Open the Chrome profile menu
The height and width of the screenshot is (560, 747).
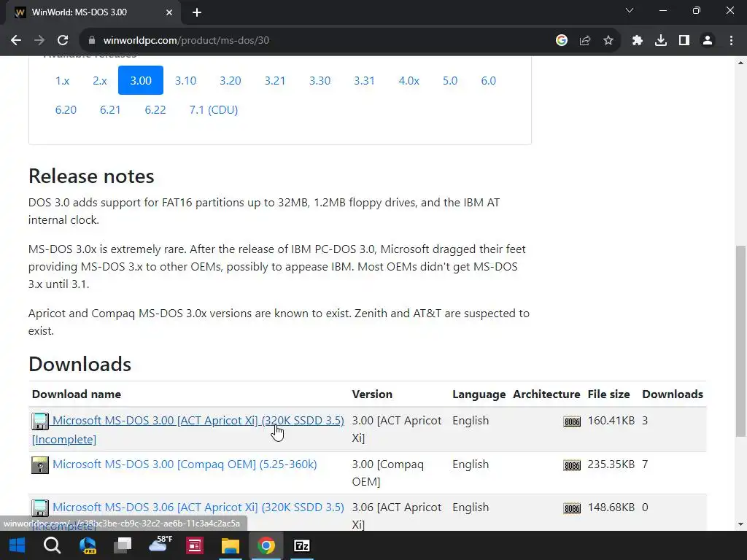click(x=708, y=41)
